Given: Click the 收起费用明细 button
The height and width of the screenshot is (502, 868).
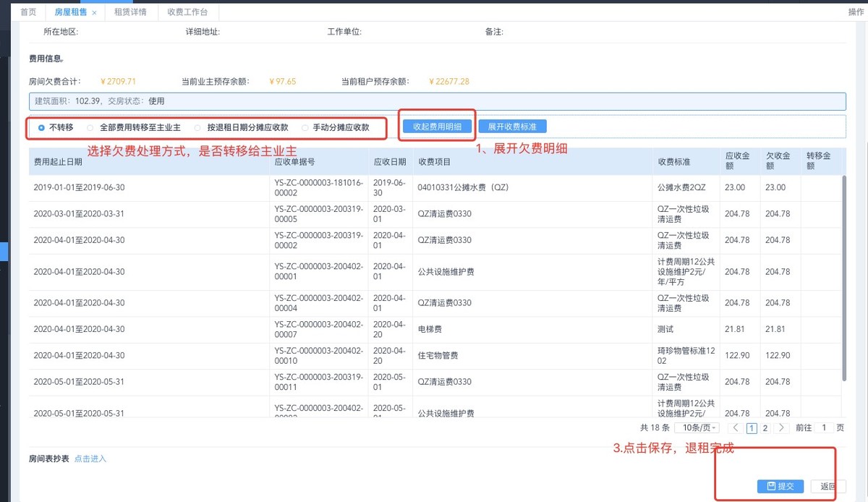Looking at the screenshot, I should (x=437, y=127).
